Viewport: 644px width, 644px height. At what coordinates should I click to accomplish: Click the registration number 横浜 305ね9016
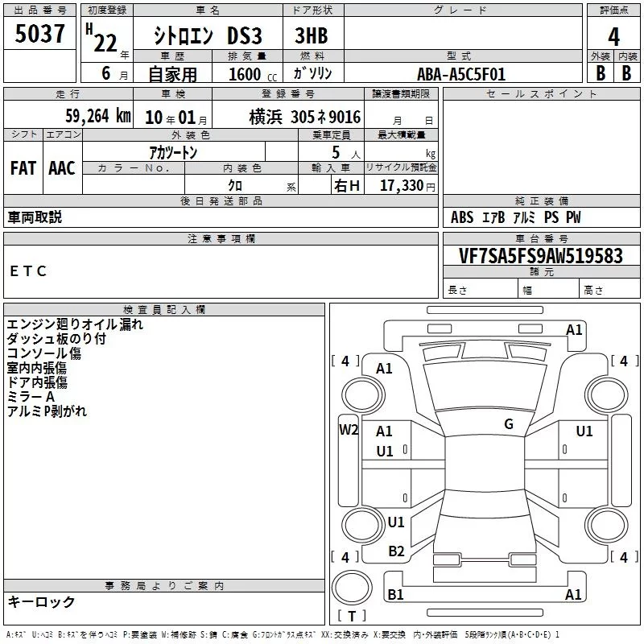click(x=305, y=118)
